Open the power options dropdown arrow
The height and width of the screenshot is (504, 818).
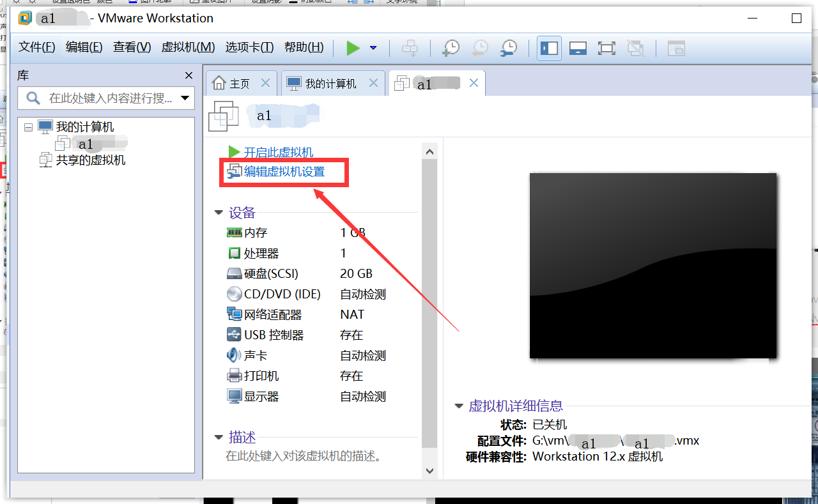(373, 48)
